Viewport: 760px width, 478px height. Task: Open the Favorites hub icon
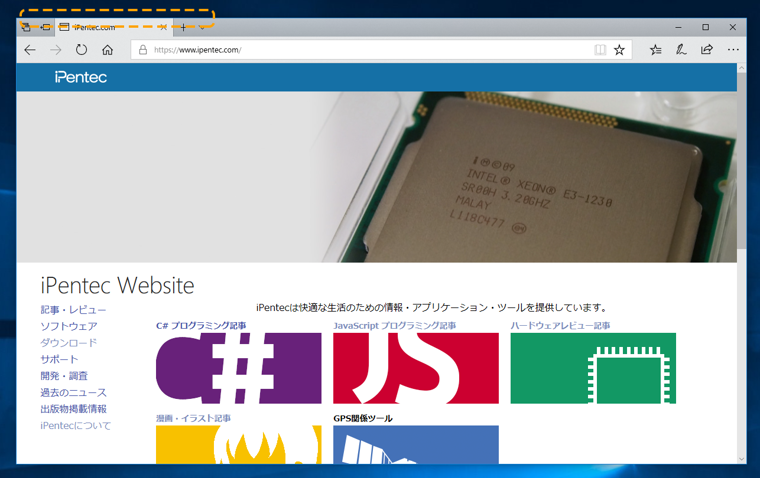point(655,50)
